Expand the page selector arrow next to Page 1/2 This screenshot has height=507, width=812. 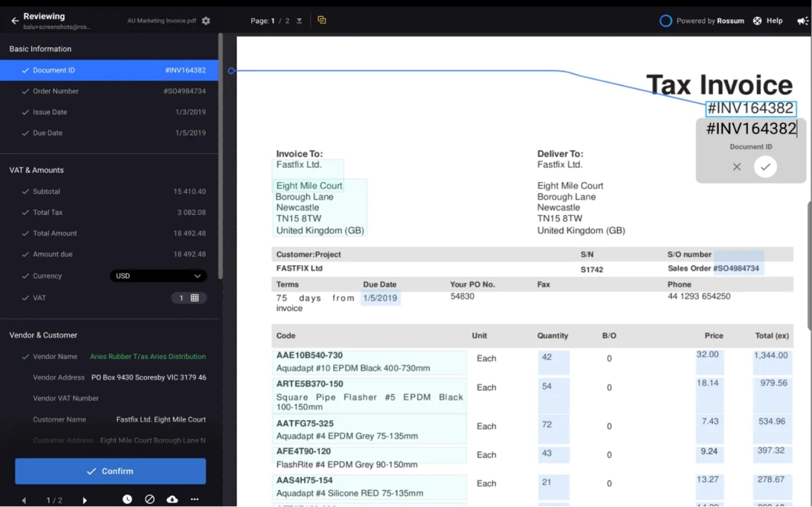tap(299, 21)
